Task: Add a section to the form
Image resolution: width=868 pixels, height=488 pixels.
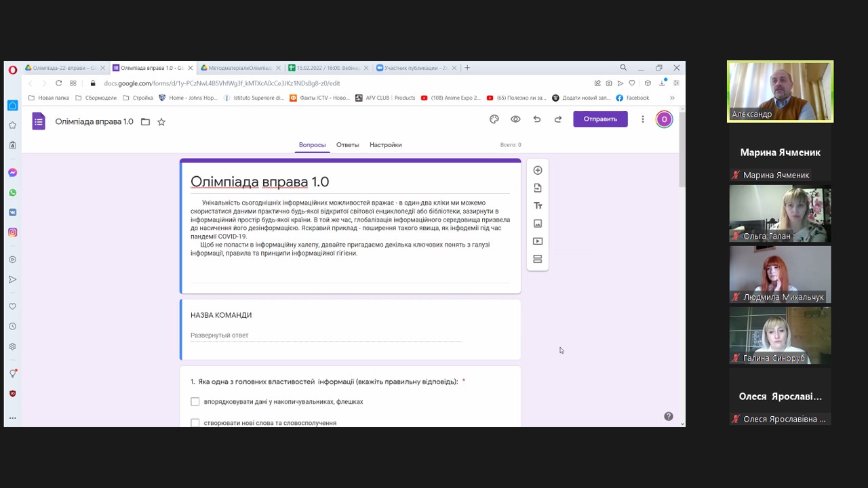Action: pyautogui.click(x=538, y=259)
